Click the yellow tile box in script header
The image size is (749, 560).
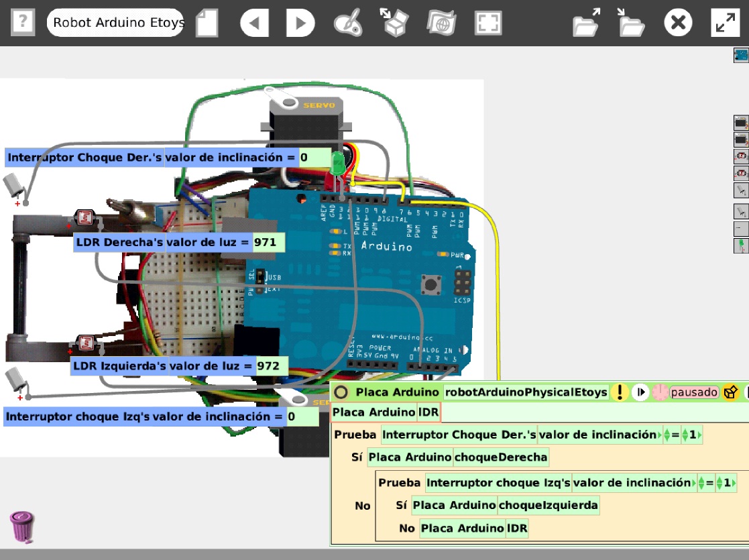tap(730, 392)
